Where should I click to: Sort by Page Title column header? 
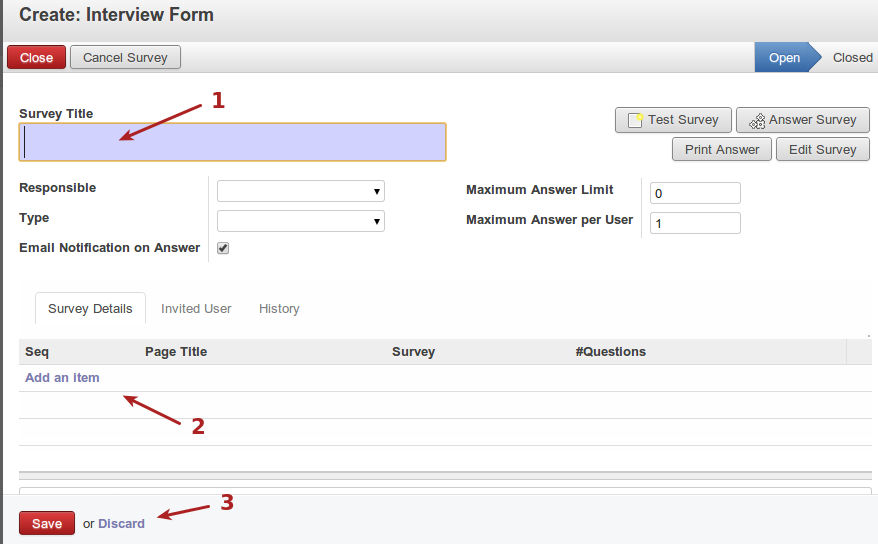point(176,352)
